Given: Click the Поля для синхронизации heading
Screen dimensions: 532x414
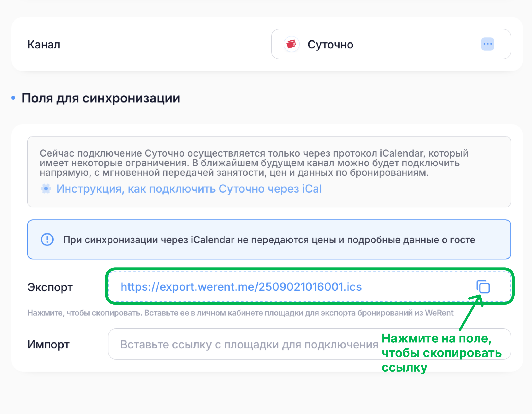Looking at the screenshot, I should pos(101,98).
